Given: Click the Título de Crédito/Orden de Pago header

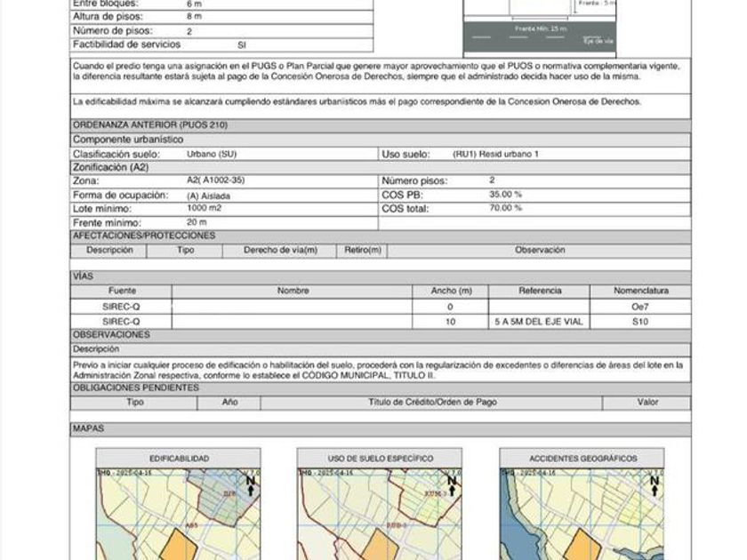Looking at the screenshot, I should point(432,403).
